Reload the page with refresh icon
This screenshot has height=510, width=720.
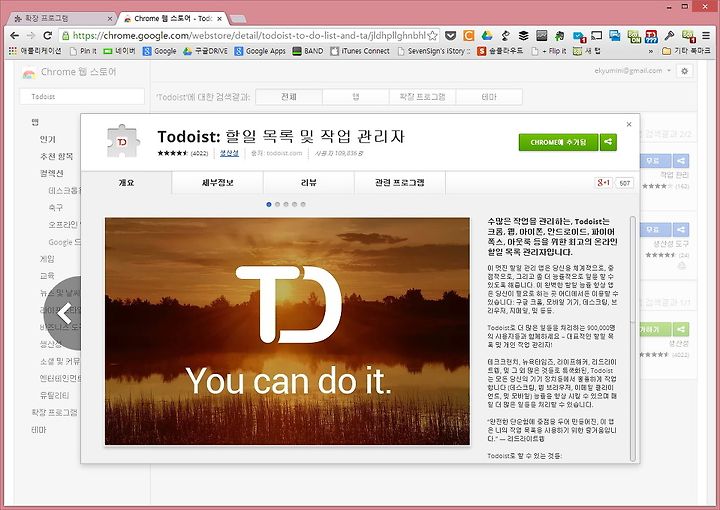[x=47, y=35]
